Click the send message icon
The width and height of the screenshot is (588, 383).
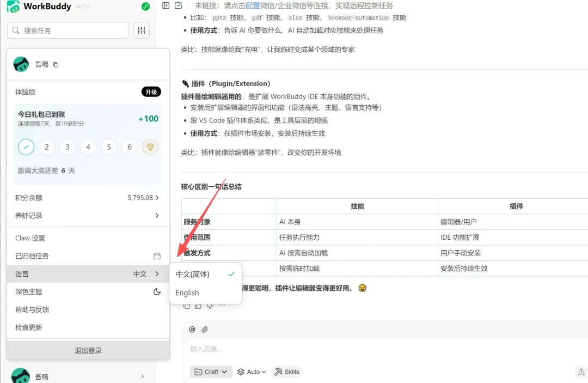(x=581, y=372)
